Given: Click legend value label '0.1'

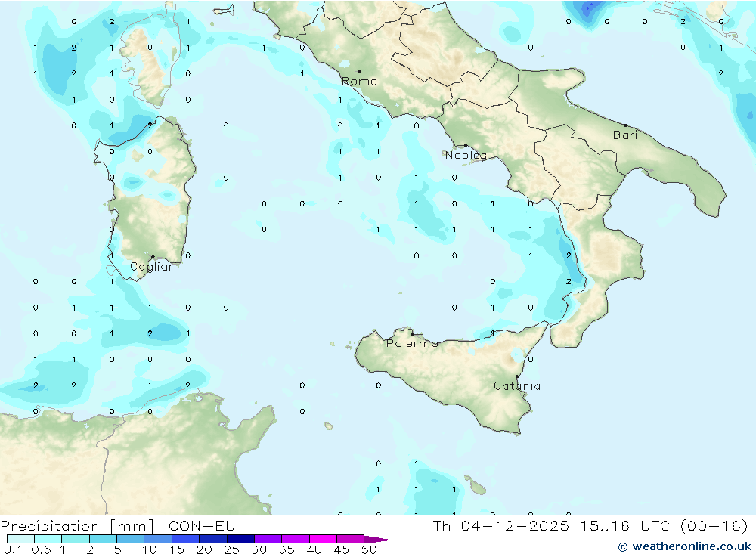Looking at the screenshot, I should pos(13,549).
